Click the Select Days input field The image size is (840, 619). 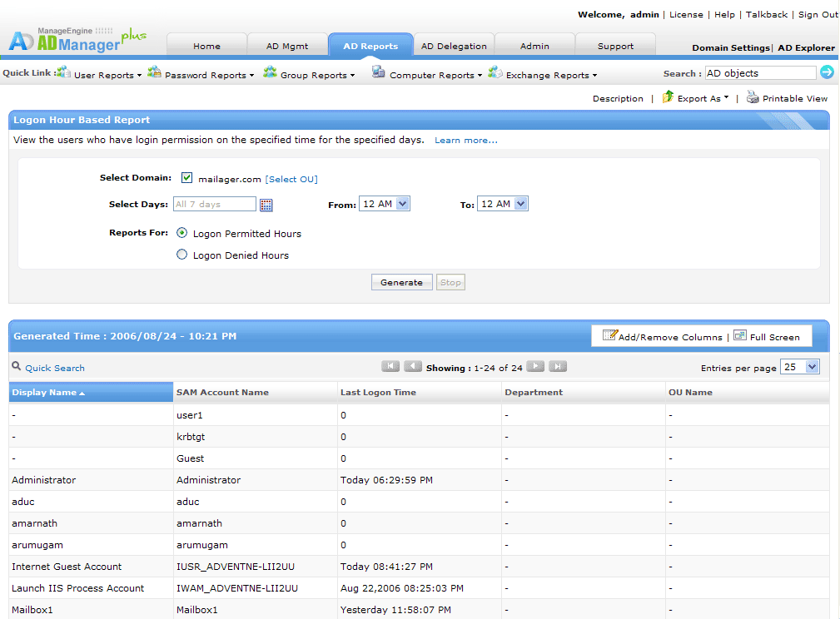(214, 204)
